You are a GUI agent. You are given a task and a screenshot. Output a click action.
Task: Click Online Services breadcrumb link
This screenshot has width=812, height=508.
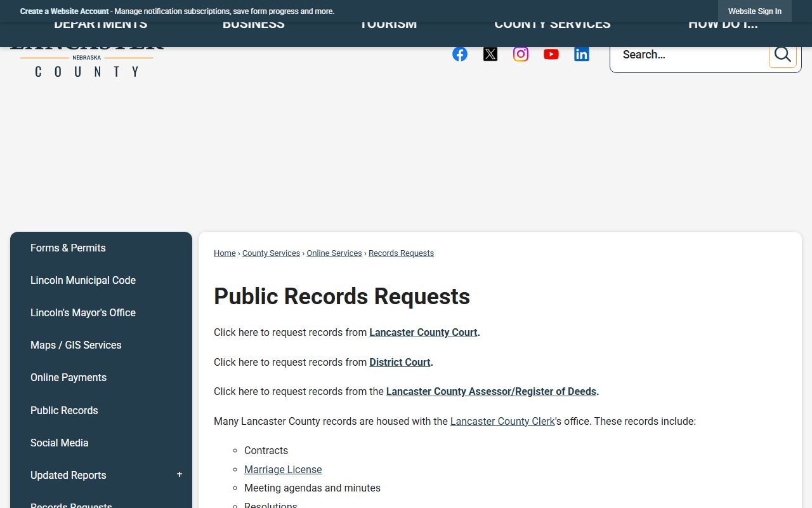pyautogui.click(x=334, y=253)
